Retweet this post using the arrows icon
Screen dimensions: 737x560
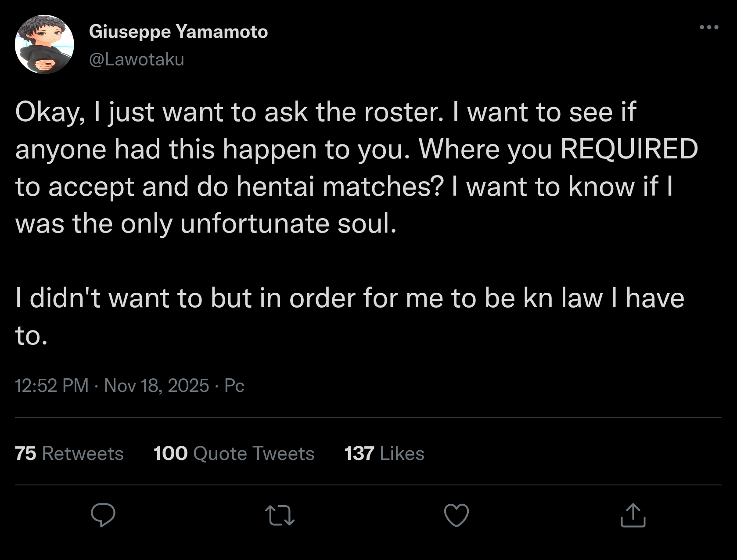[x=280, y=515]
